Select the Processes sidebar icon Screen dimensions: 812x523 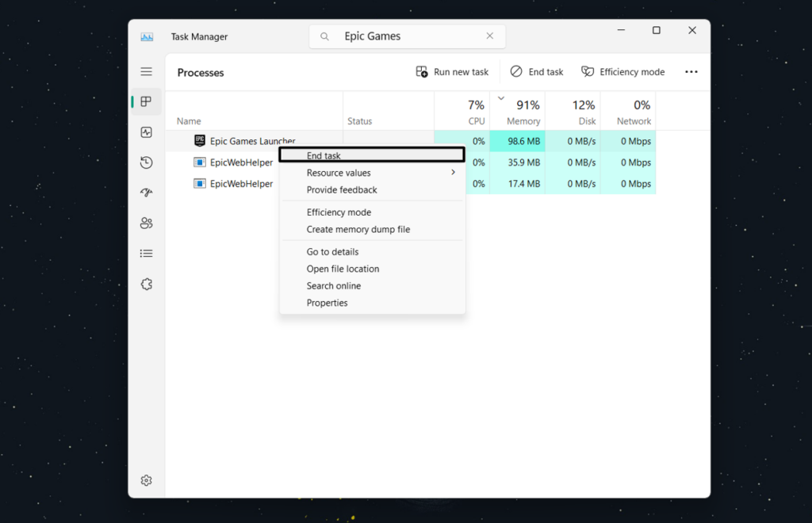146,101
